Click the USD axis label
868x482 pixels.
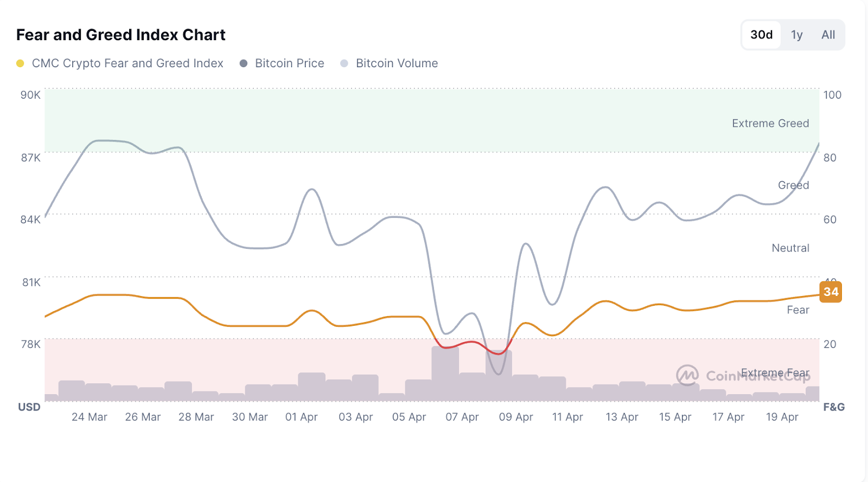tap(29, 407)
